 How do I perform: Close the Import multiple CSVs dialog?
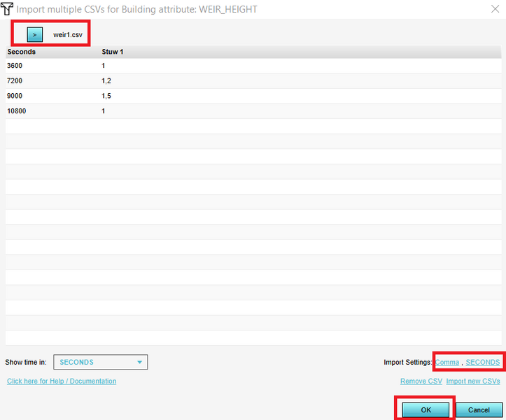[x=495, y=9]
